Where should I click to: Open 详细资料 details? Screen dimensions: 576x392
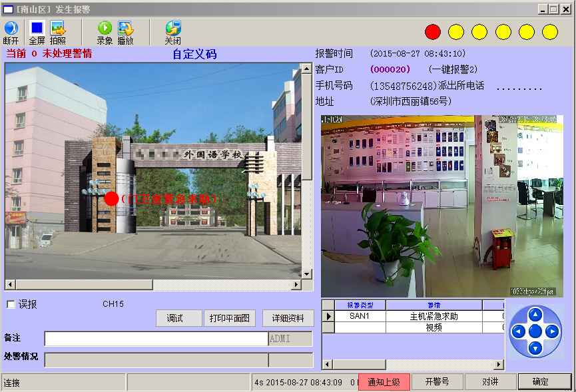coord(288,318)
